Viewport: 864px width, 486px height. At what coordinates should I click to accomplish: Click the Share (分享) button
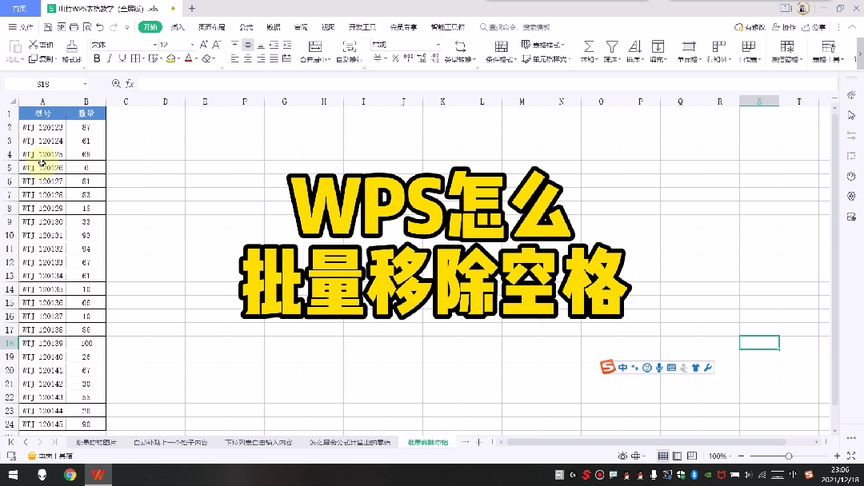(x=814, y=27)
